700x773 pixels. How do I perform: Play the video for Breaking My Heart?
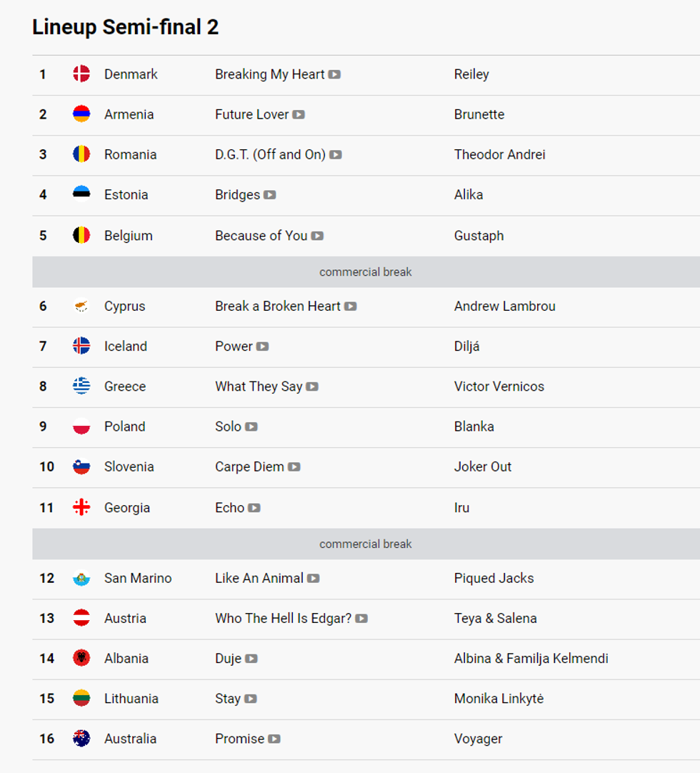coord(334,74)
